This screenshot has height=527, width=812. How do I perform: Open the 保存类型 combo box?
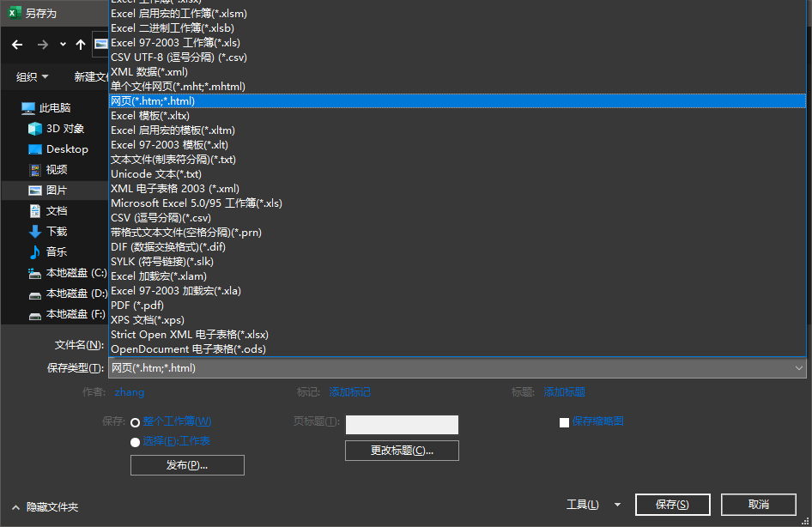point(458,368)
